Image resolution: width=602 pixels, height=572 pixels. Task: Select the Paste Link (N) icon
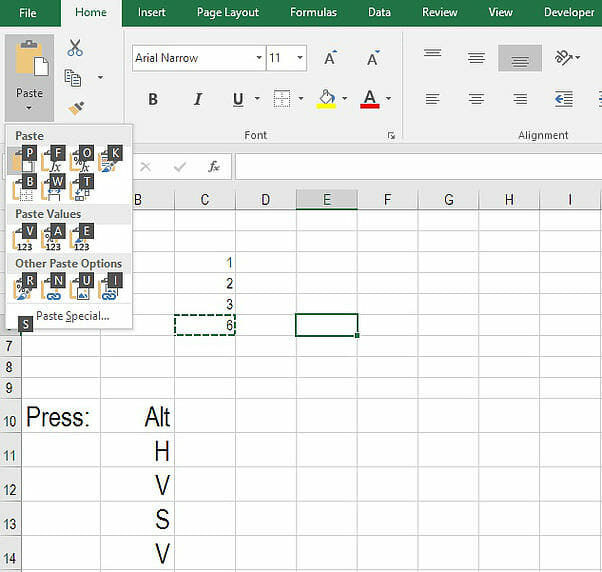(x=52, y=288)
